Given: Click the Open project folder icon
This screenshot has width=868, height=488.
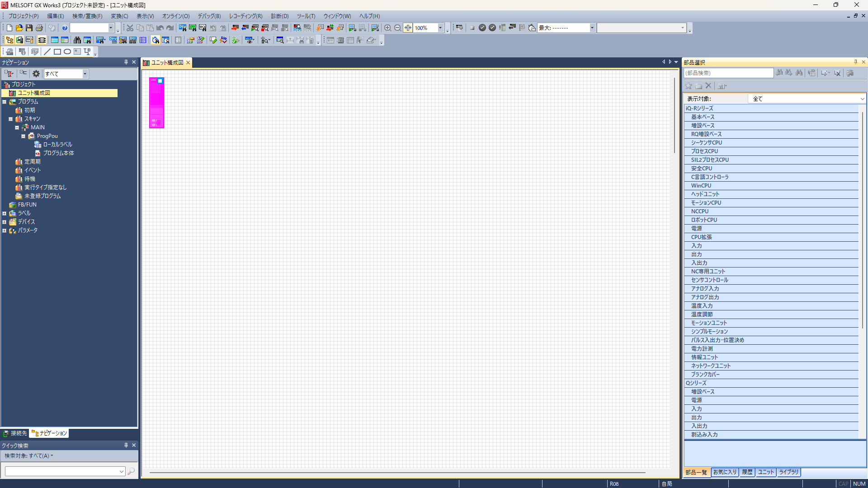Looking at the screenshot, I should (19, 28).
